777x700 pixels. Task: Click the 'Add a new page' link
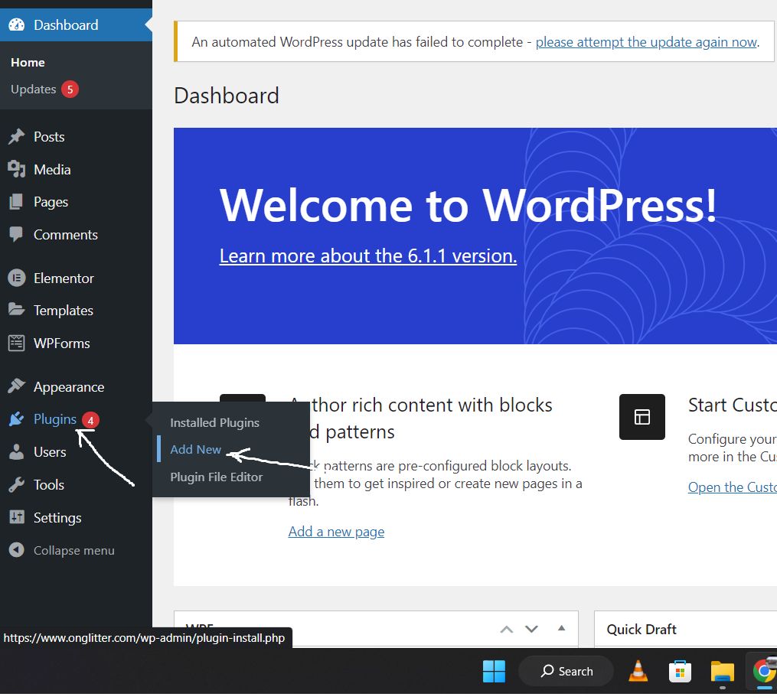pyautogui.click(x=337, y=532)
